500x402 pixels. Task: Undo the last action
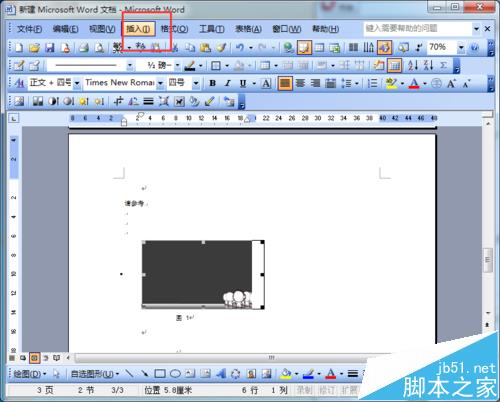click(240, 48)
